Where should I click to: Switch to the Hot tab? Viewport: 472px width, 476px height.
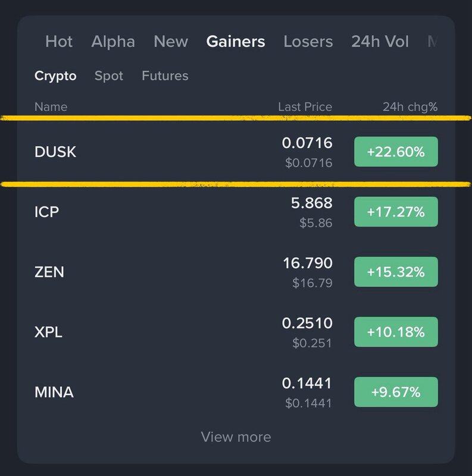(59, 42)
